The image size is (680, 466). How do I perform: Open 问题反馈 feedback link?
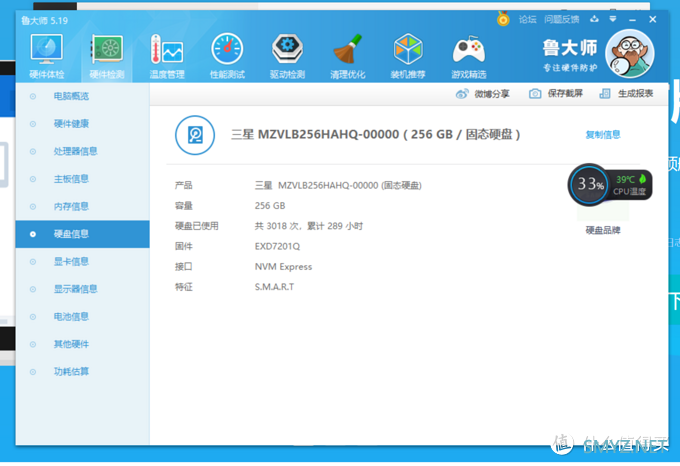(x=562, y=20)
